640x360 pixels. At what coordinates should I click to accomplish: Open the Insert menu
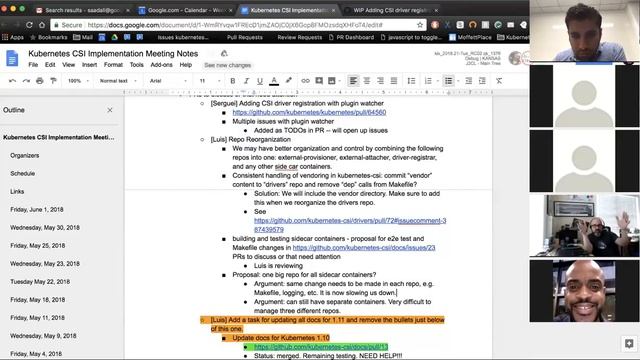click(89, 65)
